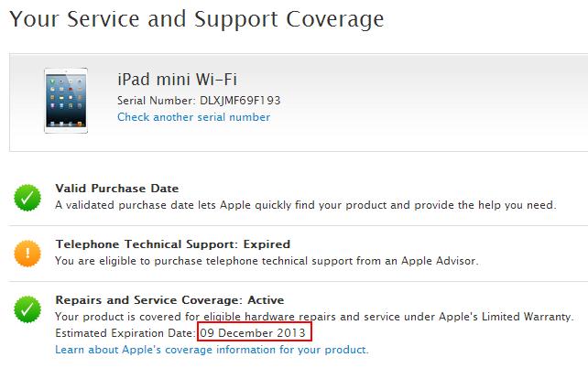Open Learn about Apple's coverage information link

(x=212, y=350)
